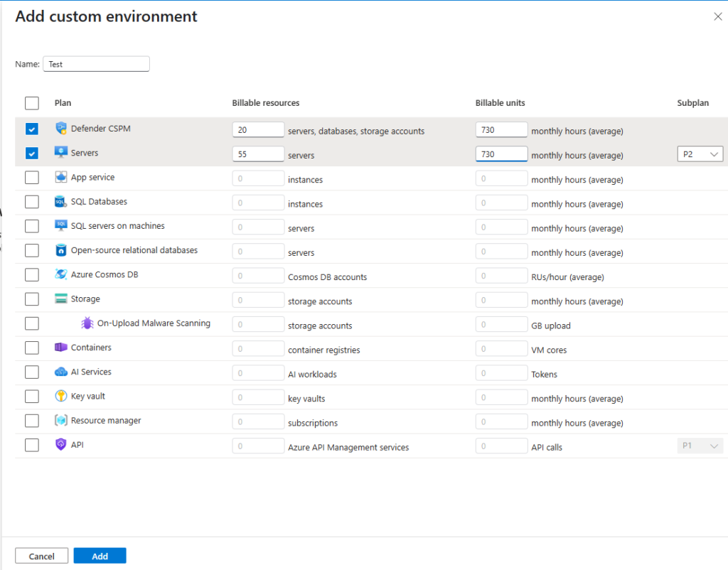The image size is (728, 570).
Task: Click the Servers count field showing 55
Action: pyautogui.click(x=258, y=154)
